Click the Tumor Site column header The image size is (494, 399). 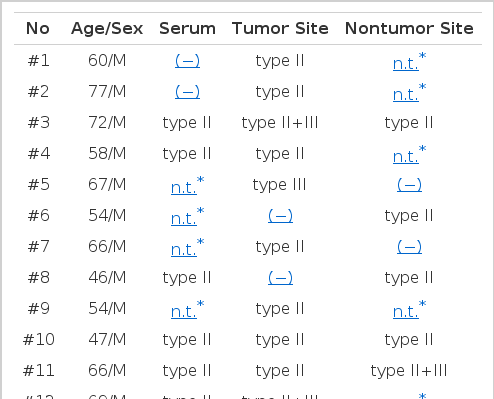(x=280, y=28)
